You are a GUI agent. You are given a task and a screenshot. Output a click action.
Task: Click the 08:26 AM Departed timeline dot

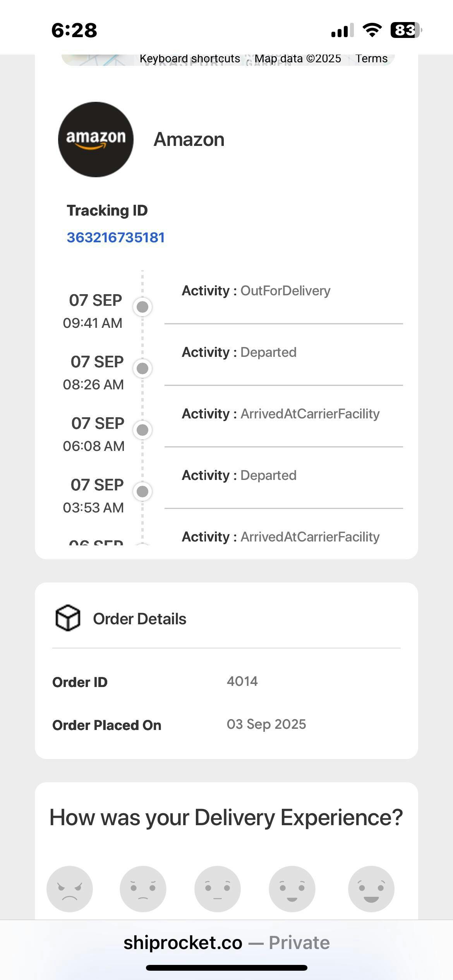142,368
